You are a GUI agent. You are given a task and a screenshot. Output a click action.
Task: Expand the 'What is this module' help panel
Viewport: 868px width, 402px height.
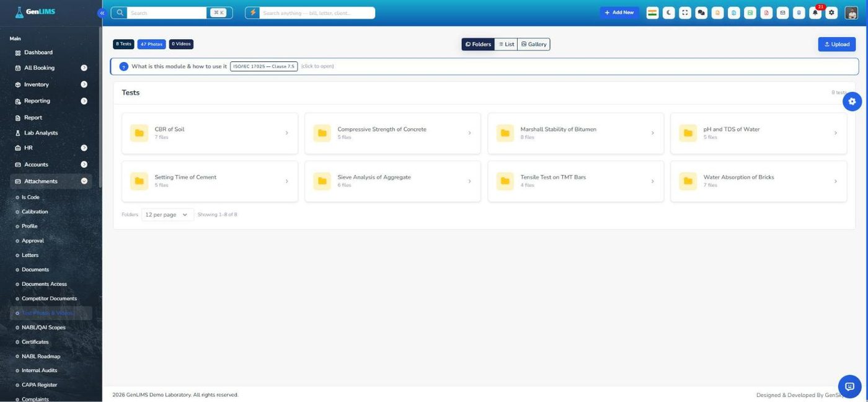(484, 66)
